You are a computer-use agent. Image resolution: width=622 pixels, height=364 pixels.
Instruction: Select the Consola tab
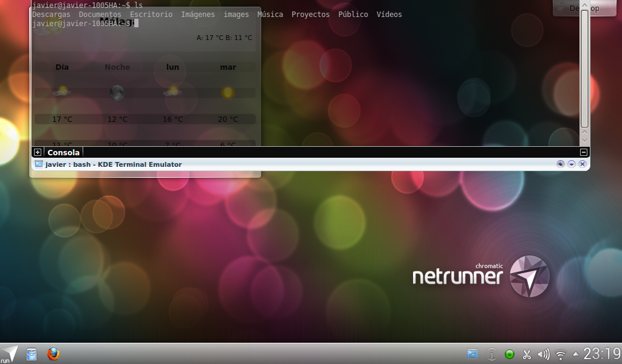63,152
